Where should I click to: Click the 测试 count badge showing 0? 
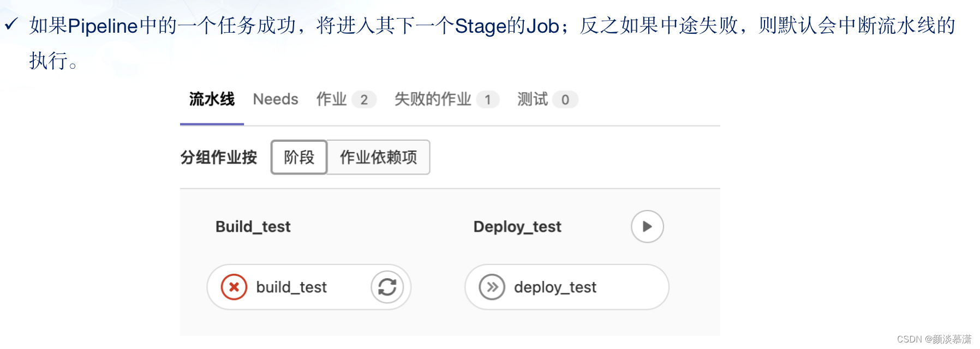pos(564,99)
